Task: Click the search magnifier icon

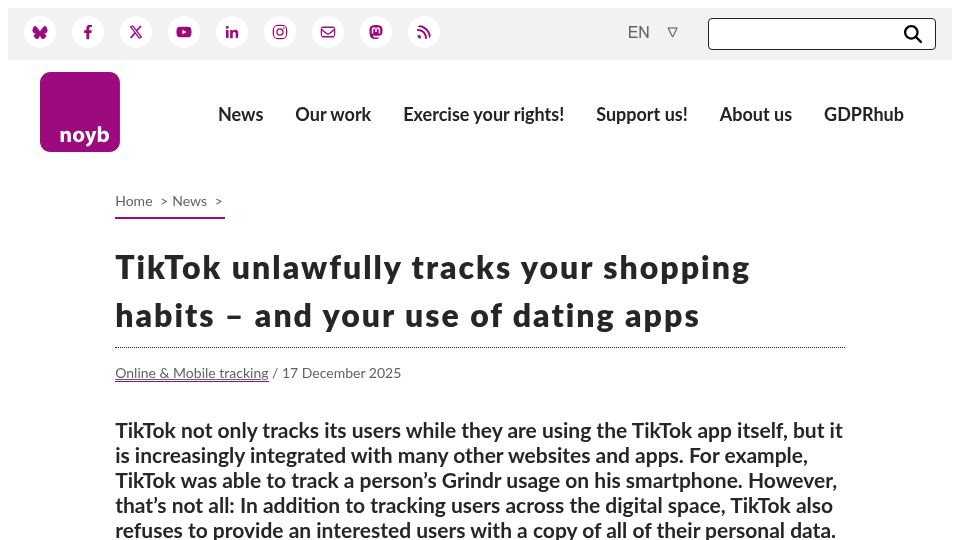Action: click(913, 34)
